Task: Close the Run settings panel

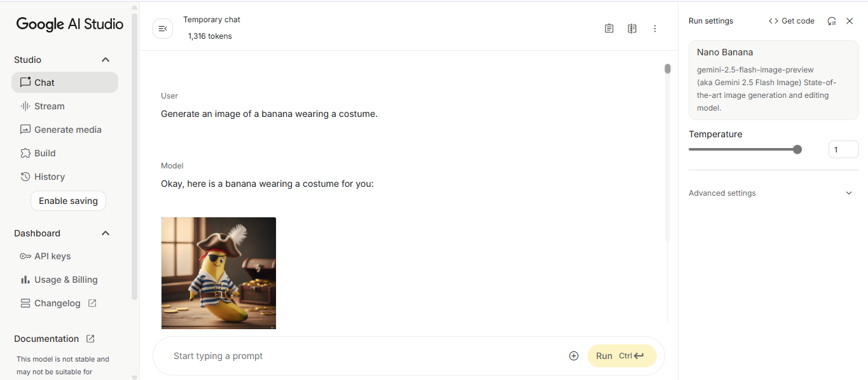Action: pyautogui.click(x=850, y=21)
